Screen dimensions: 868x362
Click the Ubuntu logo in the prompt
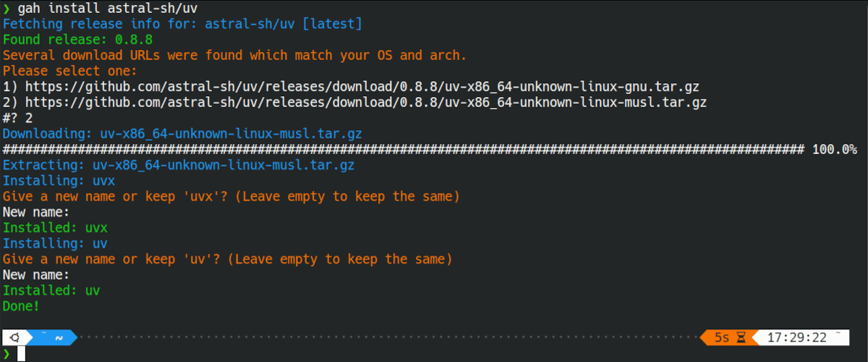[14, 337]
